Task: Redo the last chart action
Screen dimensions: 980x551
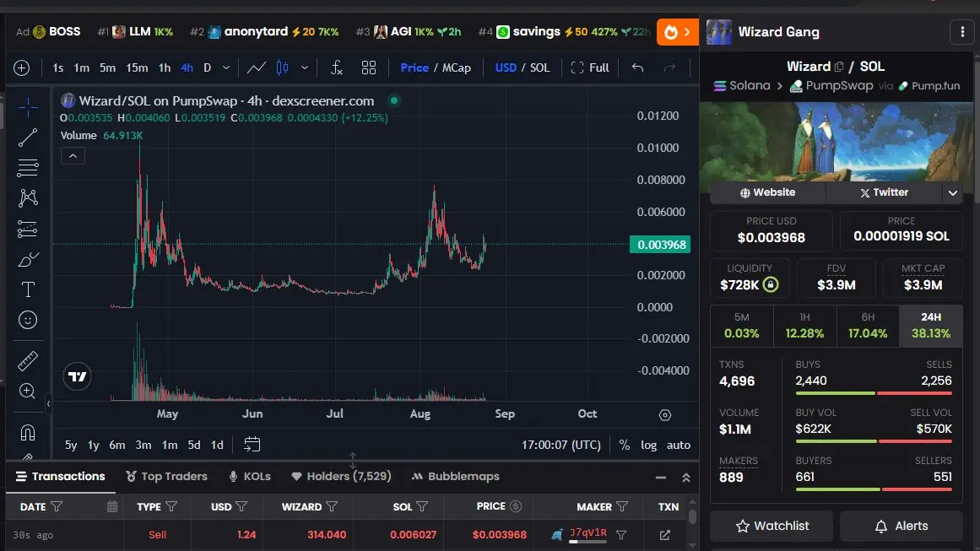Action: tap(669, 68)
